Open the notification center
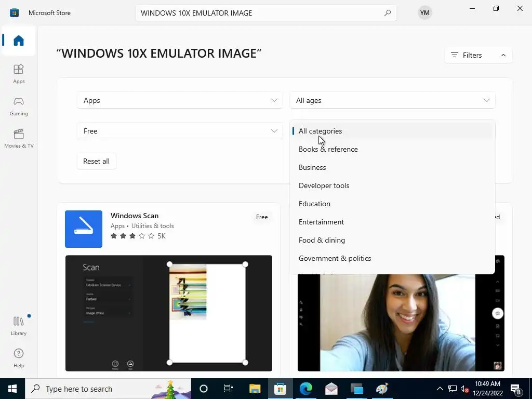Screen dimensions: 532x399 516,389
